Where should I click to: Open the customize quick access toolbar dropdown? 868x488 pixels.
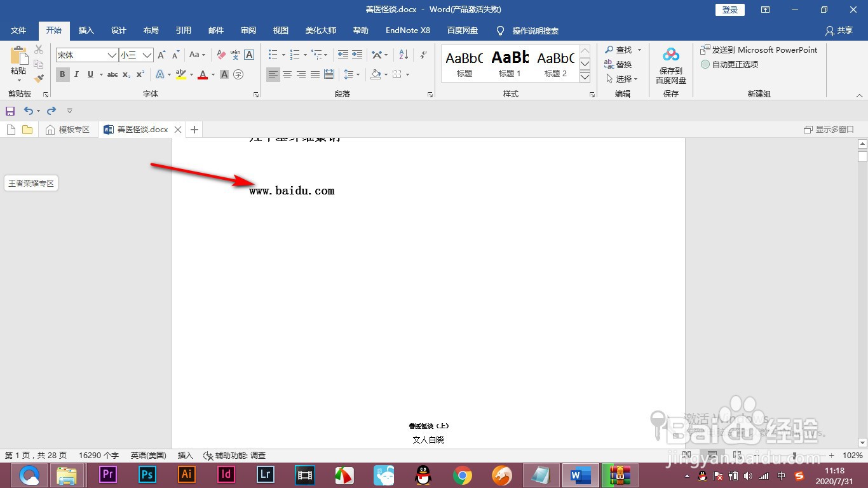(x=70, y=111)
